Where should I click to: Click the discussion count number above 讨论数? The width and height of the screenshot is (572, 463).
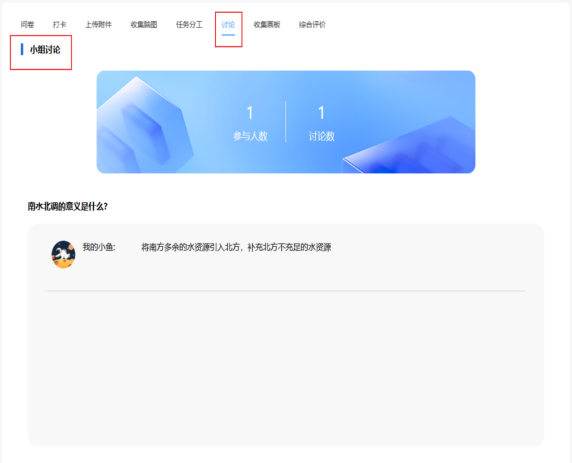coord(321,113)
